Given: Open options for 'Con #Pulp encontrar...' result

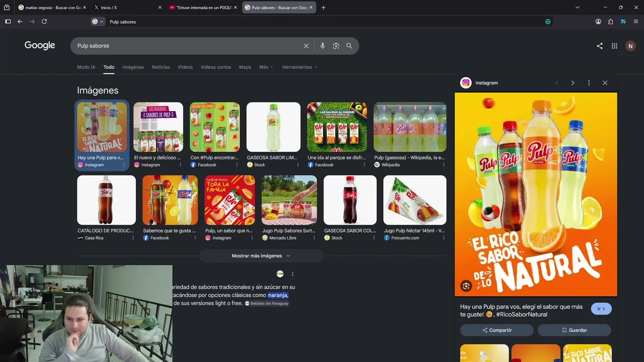Looking at the screenshot, I should (x=237, y=165).
